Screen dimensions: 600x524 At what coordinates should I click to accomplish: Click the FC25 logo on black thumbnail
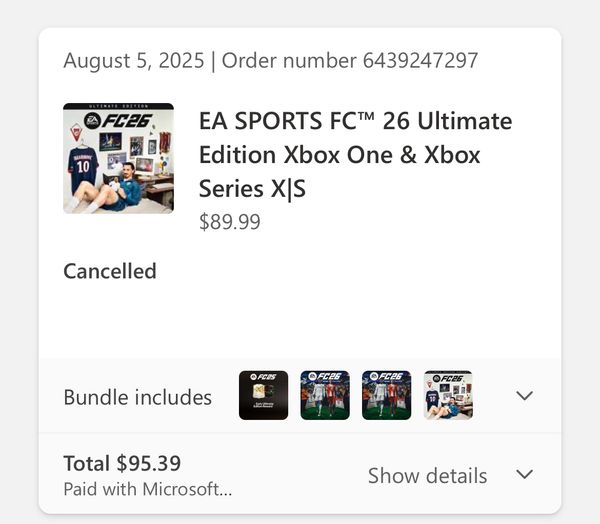click(x=263, y=377)
